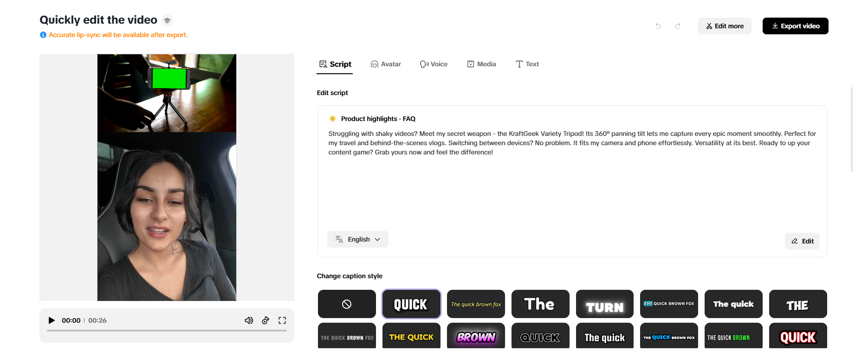Enter fullscreen video preview
Image resolution: width=868 pixels, height=351 pixels.
point(282,320)
